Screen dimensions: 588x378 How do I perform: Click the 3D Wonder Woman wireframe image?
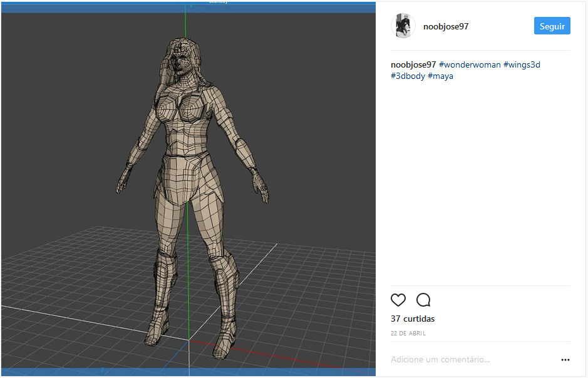(x=188, y=189)
